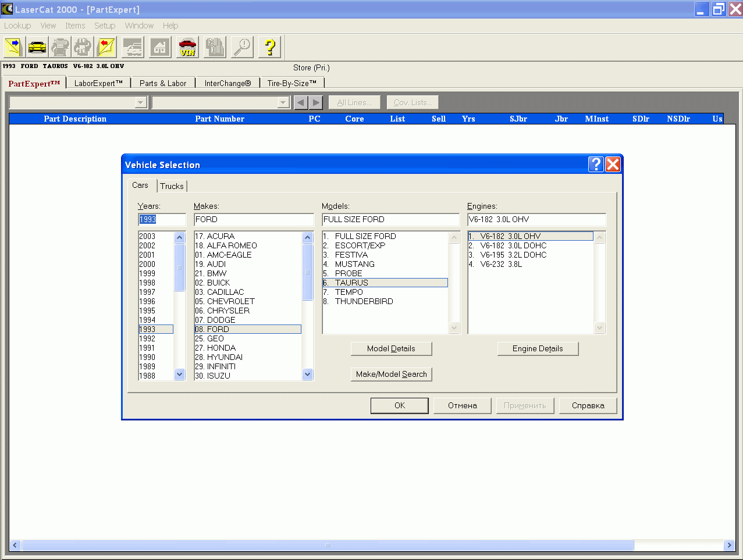
Task: Click the greyed buildings toolbar icon
Action: (x=215, y=47)
